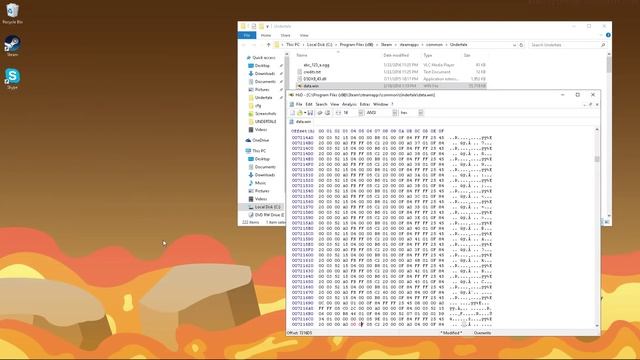The height and width of the screenshot is (360, 640).
Task: Open Skype desktop shortcut
Action: (x=12, y=78)
